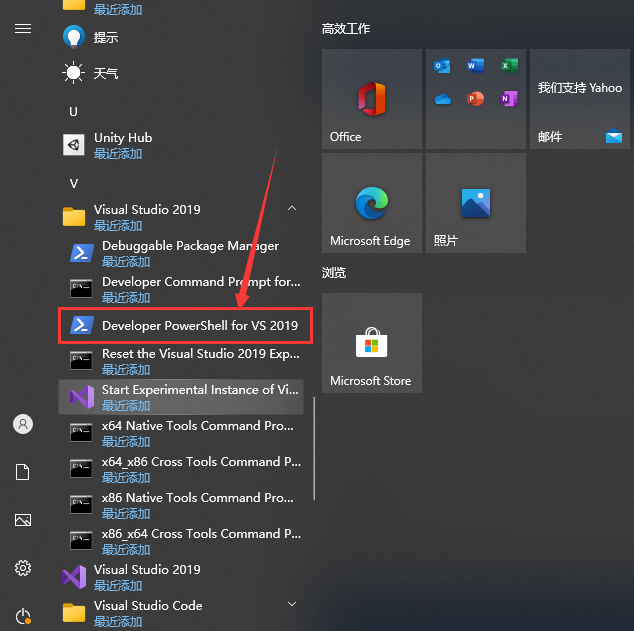
Task: Select 'Unity Hub' text label
Action: point(123,138)
